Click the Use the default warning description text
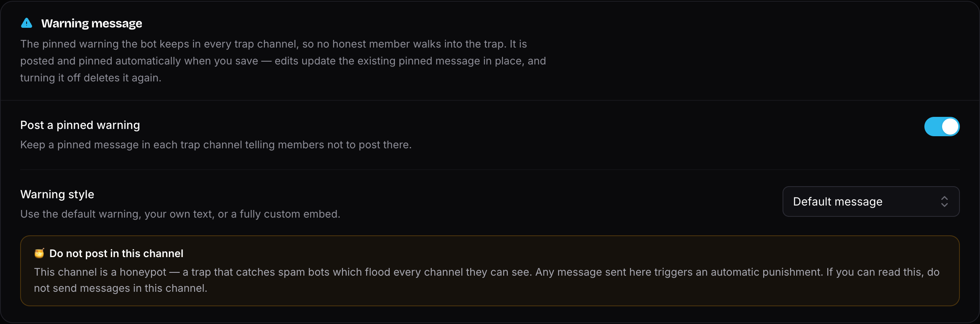The width and height of the screenshot is (980, 324). [x=180, y=214]
